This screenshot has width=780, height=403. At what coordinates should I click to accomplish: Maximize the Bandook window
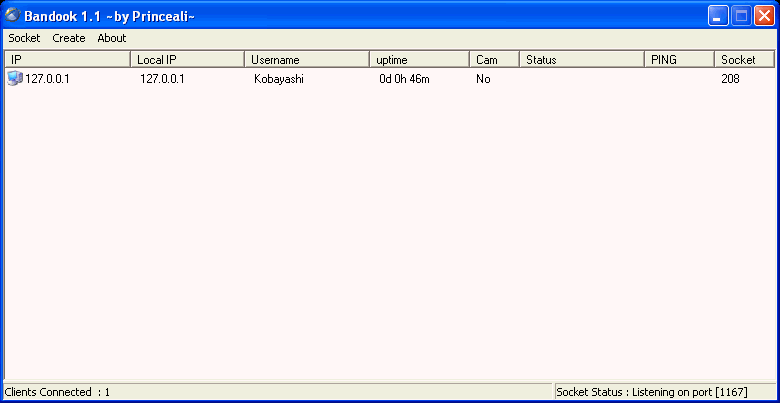741,15
